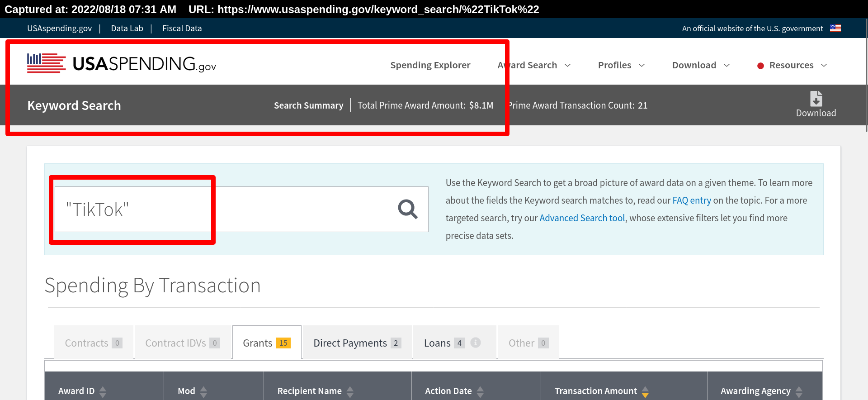
Task: Switch to the Contracts tab
Action: pyautogui.click(x=94, y=343)
